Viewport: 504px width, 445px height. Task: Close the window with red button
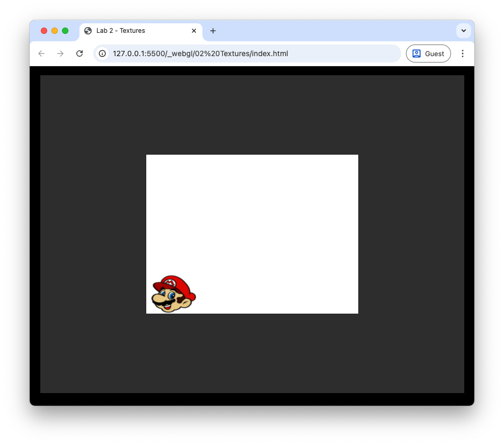(x=44, y=31)
